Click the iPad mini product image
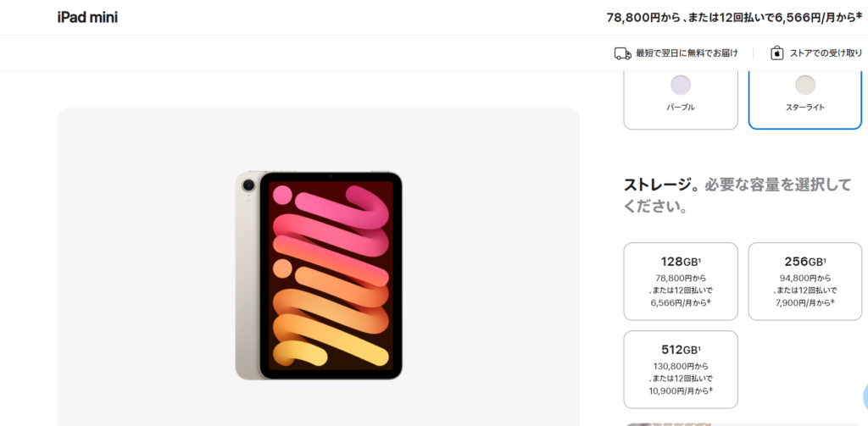 [x=319, y=275]
